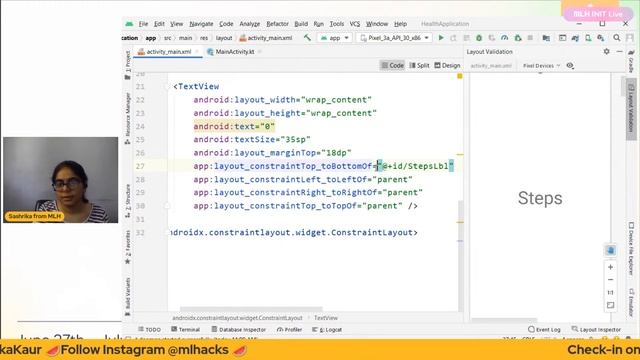
Task: Open the Device File Explorer sidebar tab
Action: pos(631,248)
